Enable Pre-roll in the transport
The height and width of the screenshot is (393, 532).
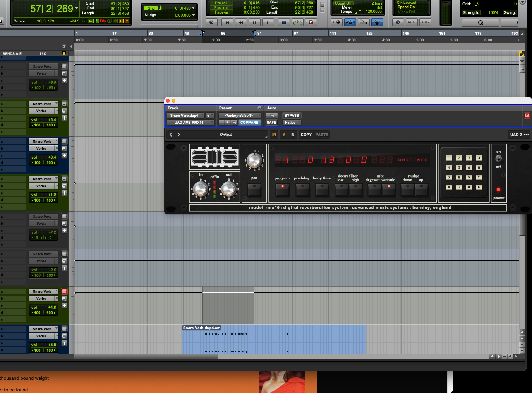click(x=221, y=3)
